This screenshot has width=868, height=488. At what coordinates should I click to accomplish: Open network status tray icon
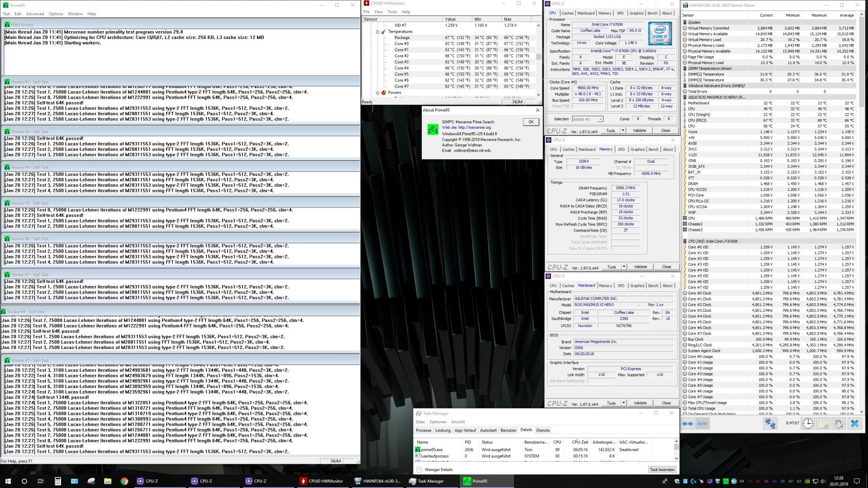[815, 481]
